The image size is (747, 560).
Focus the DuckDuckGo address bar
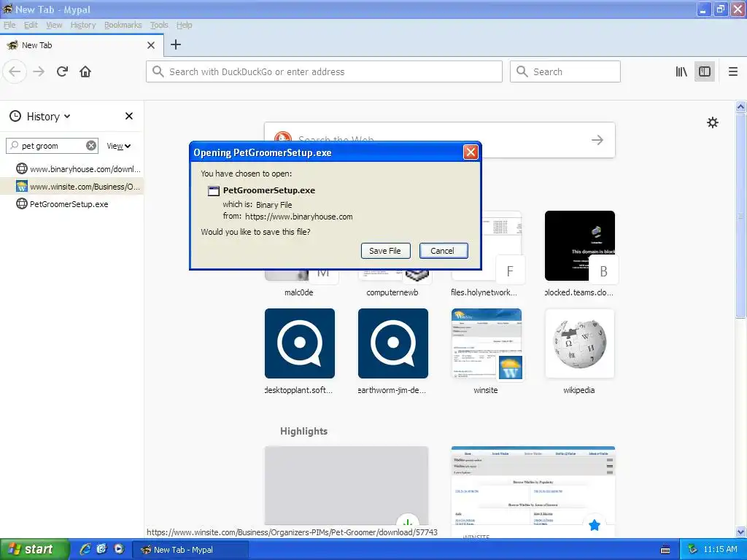(x=324, y=72)
